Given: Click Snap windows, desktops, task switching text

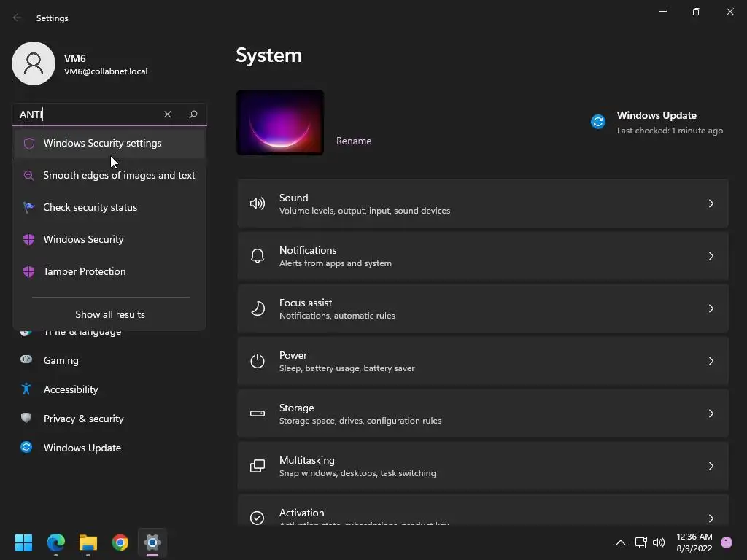Looking at the screenshot, I should 357,472.
